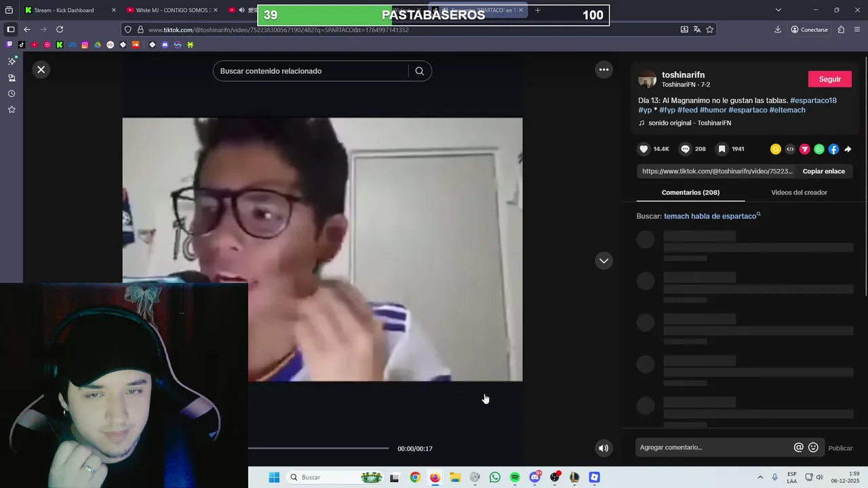Share video to WhatsApp

point(819,149)
